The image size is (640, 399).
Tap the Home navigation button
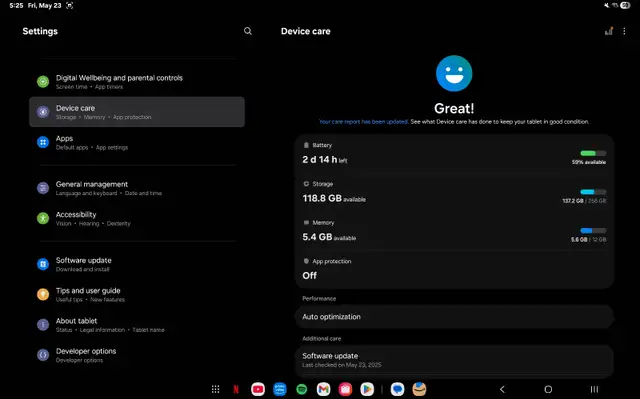point(548,389)
